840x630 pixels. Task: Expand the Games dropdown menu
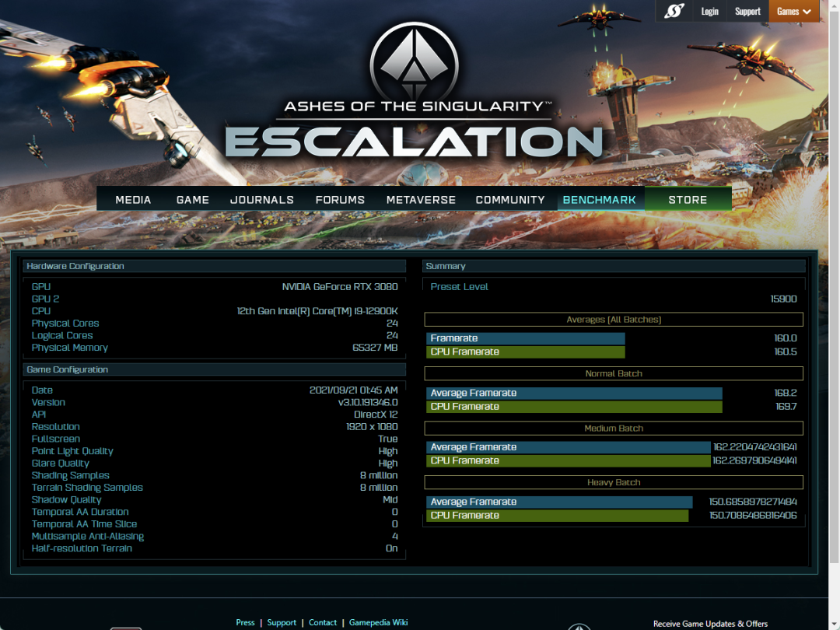794,11
